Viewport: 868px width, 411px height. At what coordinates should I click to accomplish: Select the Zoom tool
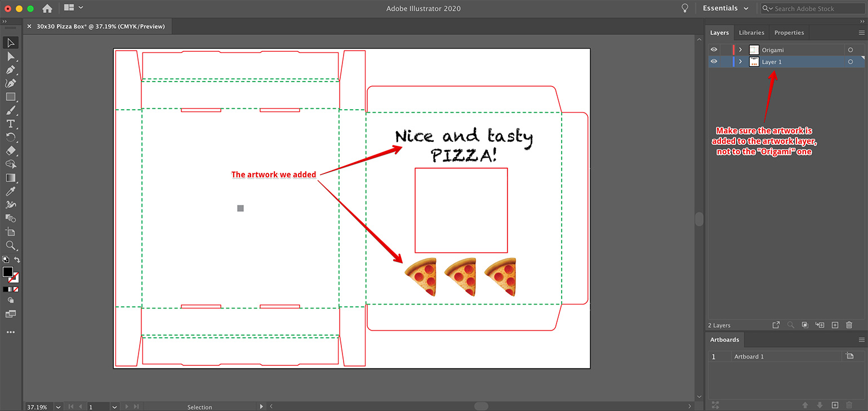click(10, 245)
